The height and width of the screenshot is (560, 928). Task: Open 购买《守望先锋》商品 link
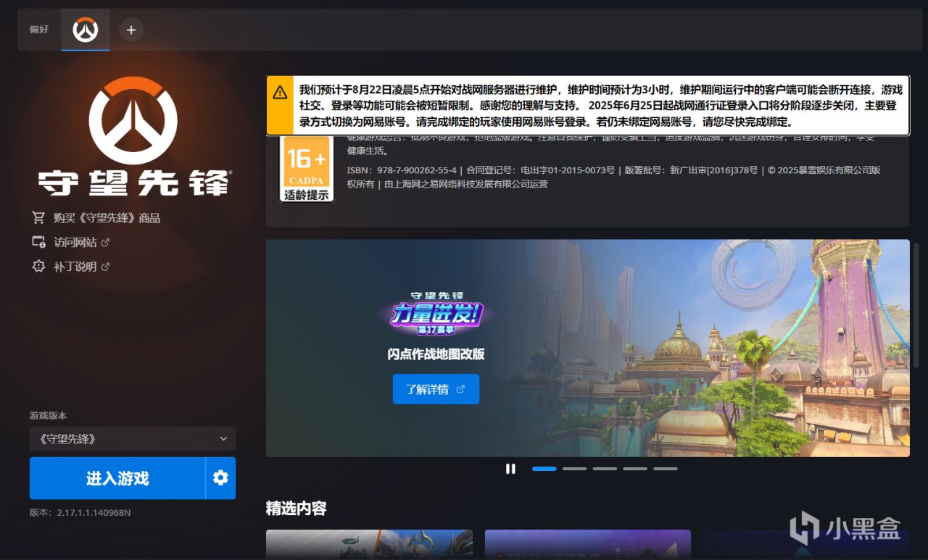(107, 217)
